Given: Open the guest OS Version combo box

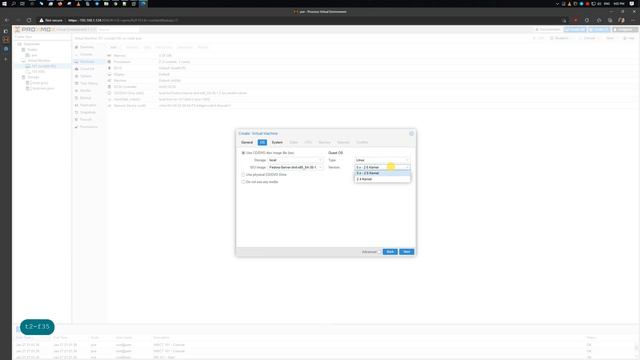Looking at the screenshot, I should coord(382,167).
